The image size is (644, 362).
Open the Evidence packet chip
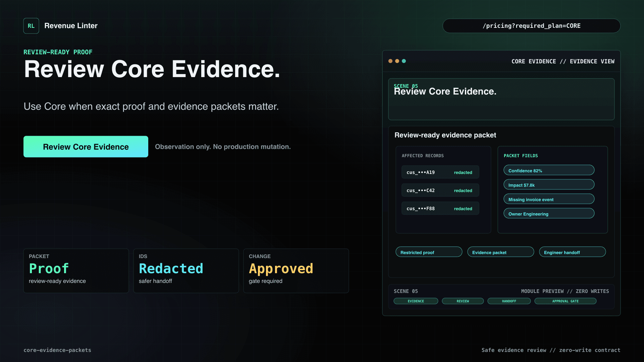pos(500,252)
